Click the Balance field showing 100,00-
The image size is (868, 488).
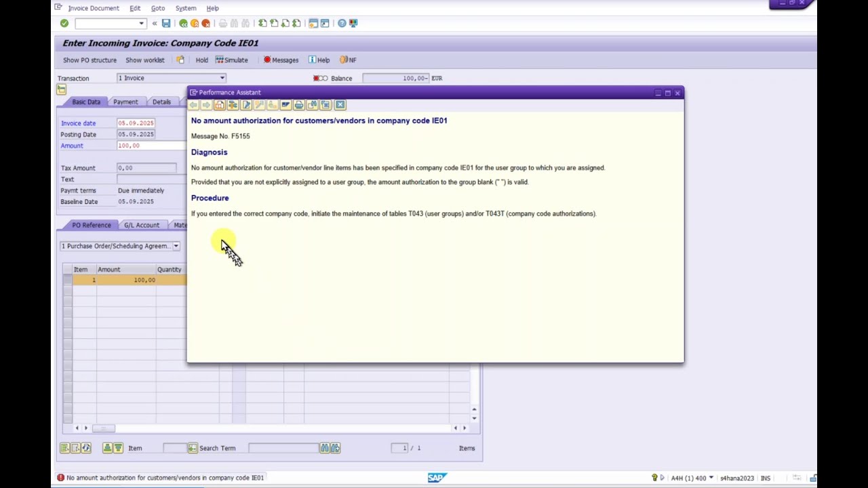(395, 78)
